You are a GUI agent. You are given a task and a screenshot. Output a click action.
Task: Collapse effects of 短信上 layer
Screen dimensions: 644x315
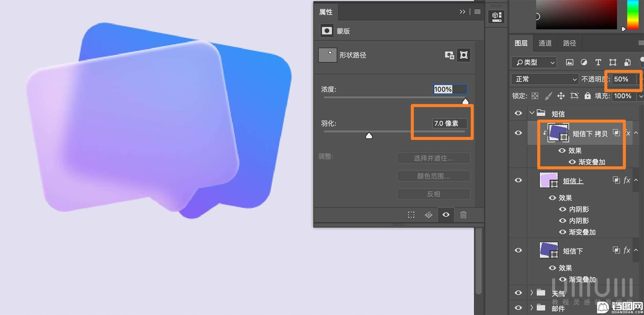pyautogui.click(x=636, y=180)
